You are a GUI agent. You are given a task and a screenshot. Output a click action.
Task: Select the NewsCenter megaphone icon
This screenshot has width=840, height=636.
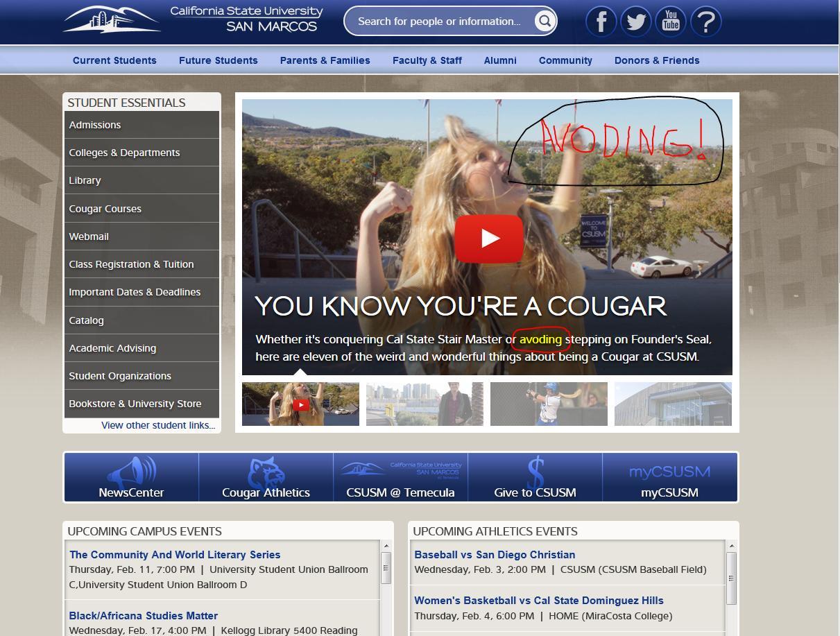[131, 471]
